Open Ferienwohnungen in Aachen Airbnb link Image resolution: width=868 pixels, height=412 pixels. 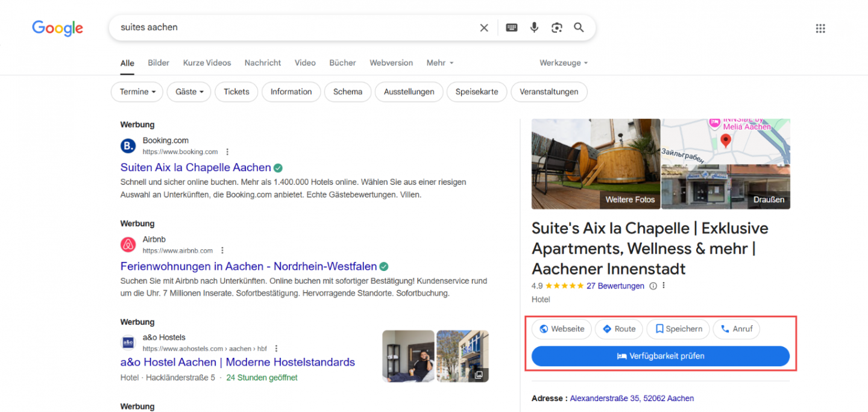coord(249,266)
